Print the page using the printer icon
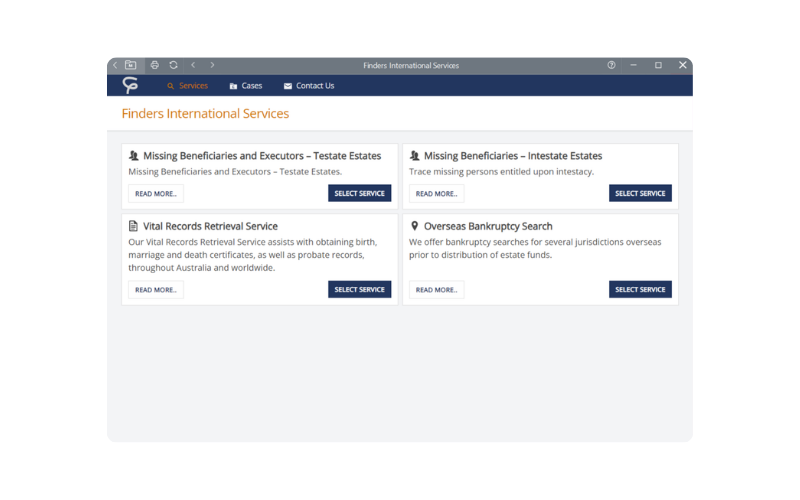Image resolution: width=800 pixels, height=500 pixels. [x=155, y=65]
